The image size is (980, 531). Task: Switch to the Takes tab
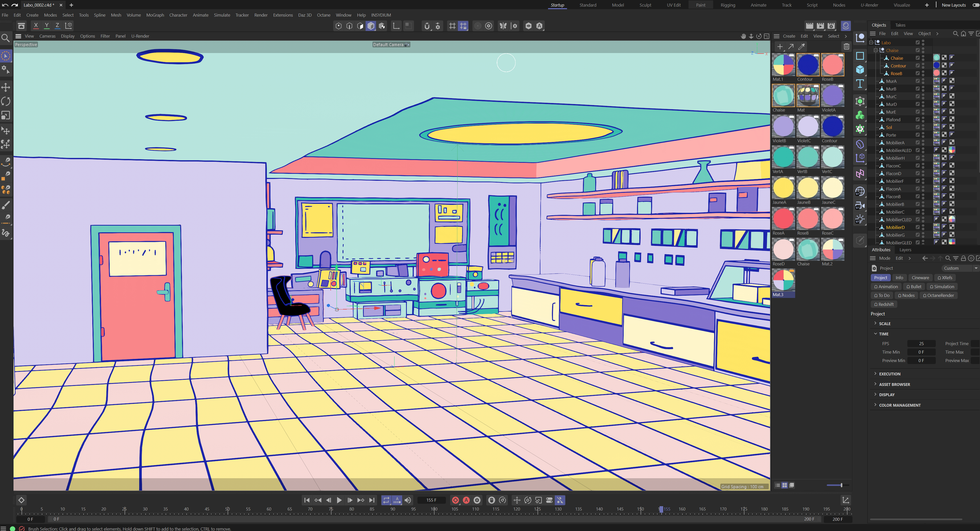(x=900, y=25)
